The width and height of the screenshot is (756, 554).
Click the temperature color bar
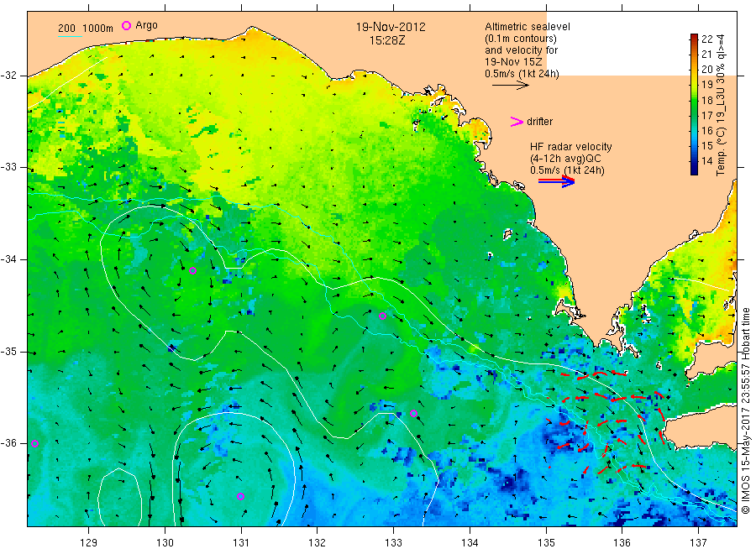(694, 104)
